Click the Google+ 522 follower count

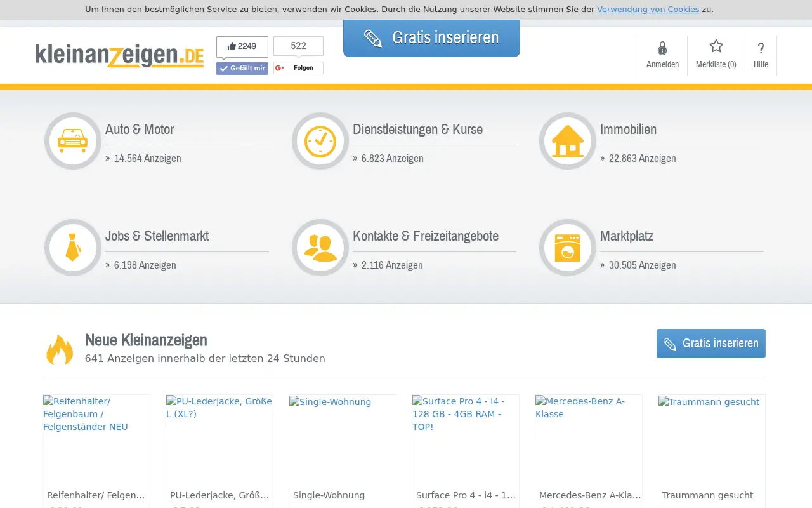[298, 46]
